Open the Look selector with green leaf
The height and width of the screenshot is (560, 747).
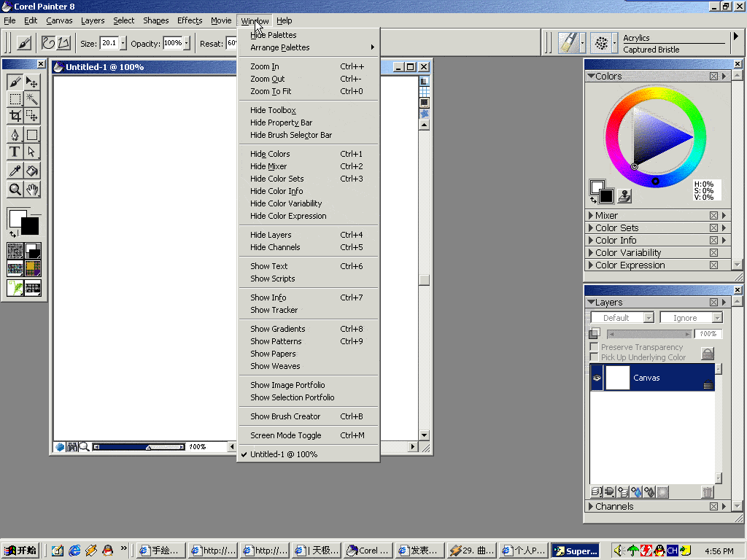point(15,287)
